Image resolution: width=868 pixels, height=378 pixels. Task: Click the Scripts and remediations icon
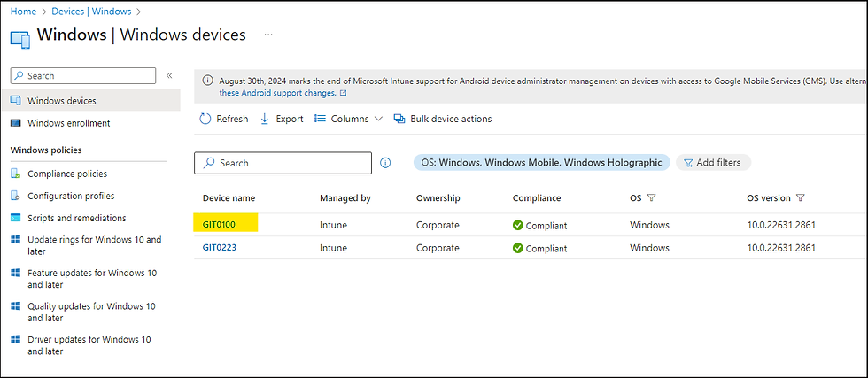pos(16,218)
